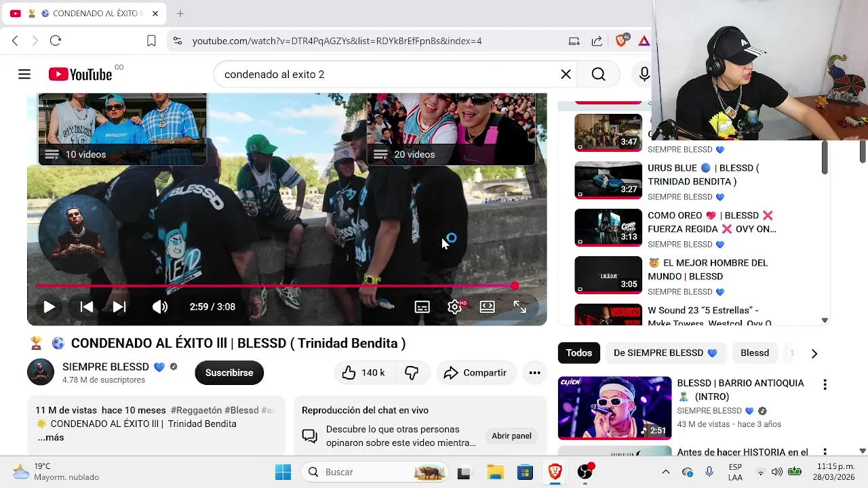Toggle subtitles on the player
The height and width of the screenshot is (488, 868).
click(x=422, y=307)
